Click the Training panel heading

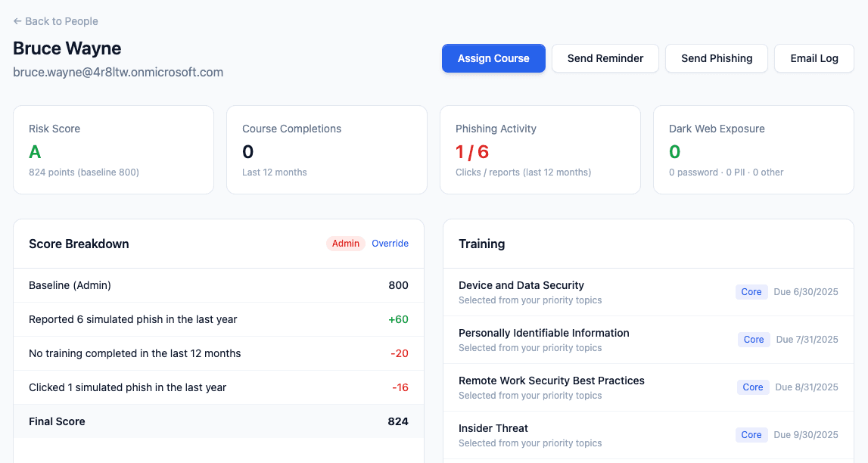coord(481,244)
